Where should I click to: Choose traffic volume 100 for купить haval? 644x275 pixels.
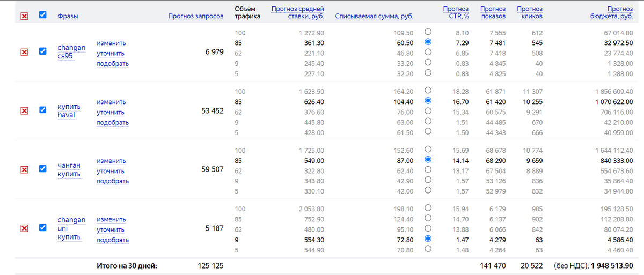pos(428,90)
